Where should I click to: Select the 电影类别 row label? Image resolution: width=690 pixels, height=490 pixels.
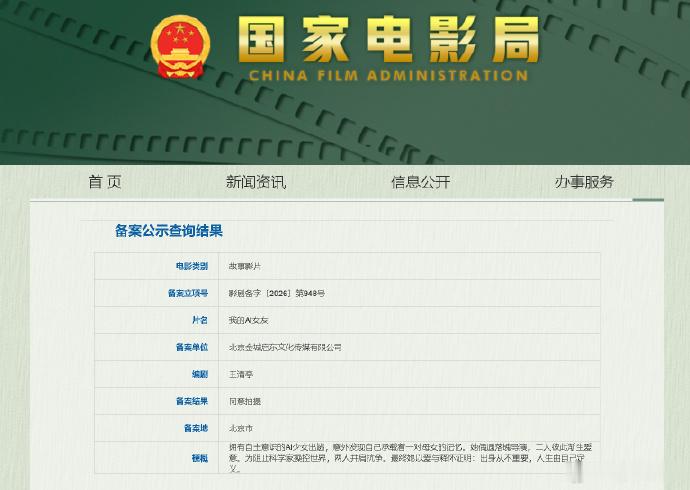tap(191, 266)
